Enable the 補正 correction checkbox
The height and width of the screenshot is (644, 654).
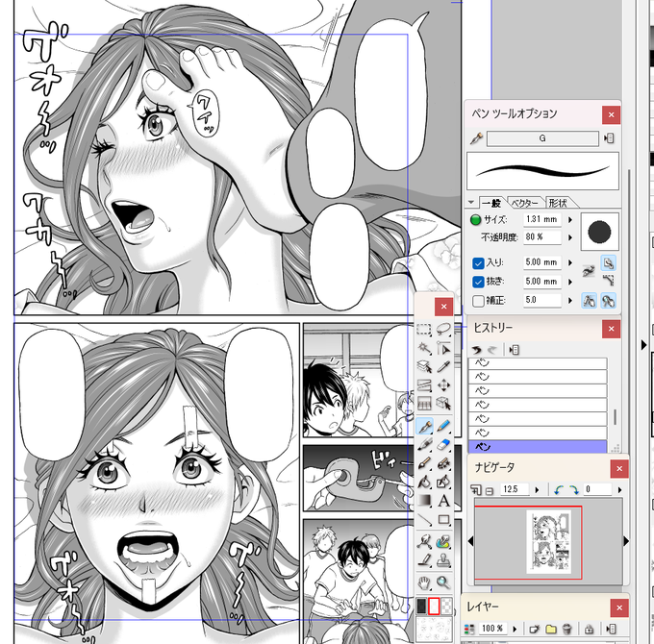tap(478, 301)
